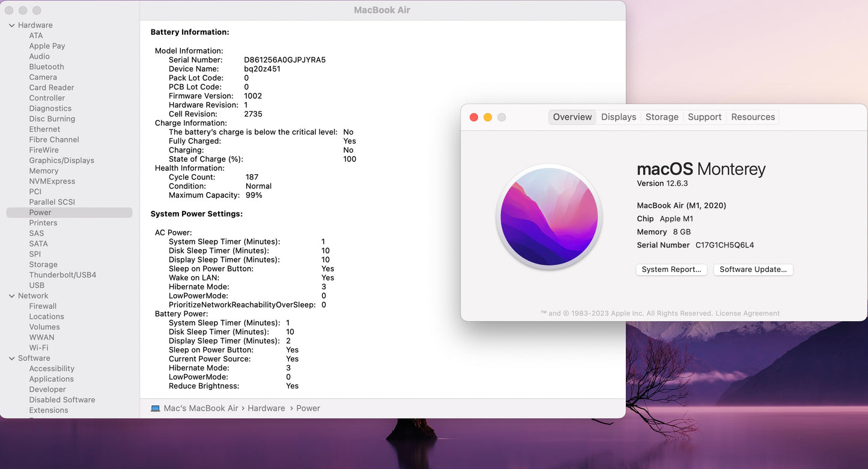The width and height of the screenshot is (868, 469).
Task: Select NVMExpress in the sidebar
Action: (52, 181)
